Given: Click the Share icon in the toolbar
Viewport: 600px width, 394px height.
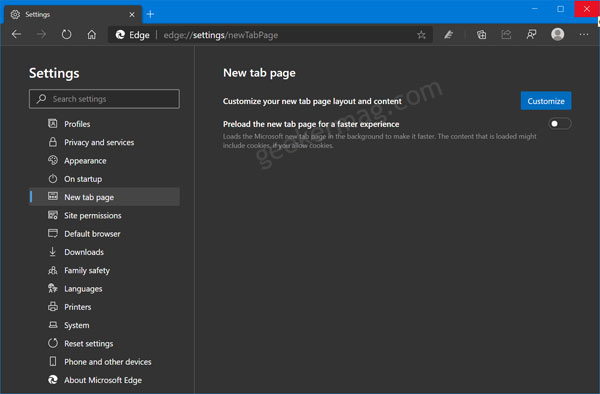Looking at the screenshot, I should [x=506, y=35].
